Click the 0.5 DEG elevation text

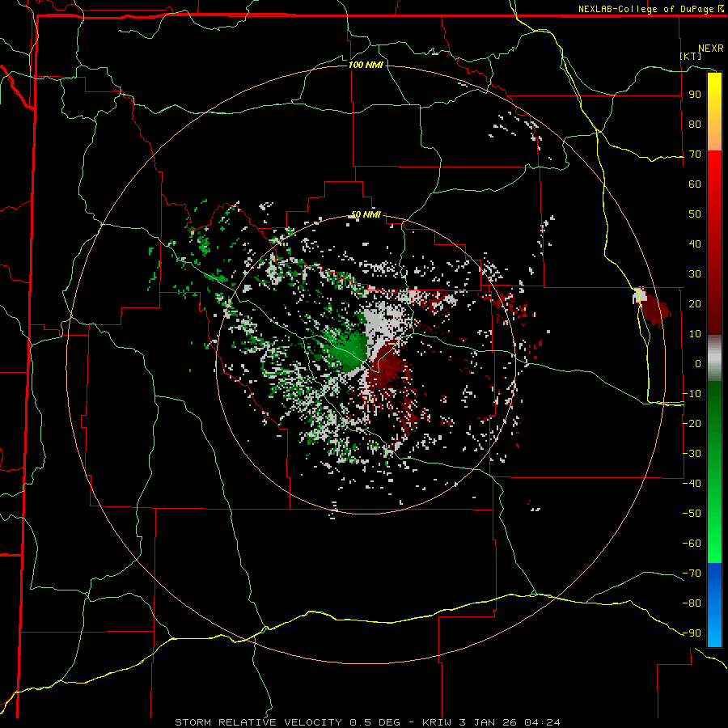[375, 722]
